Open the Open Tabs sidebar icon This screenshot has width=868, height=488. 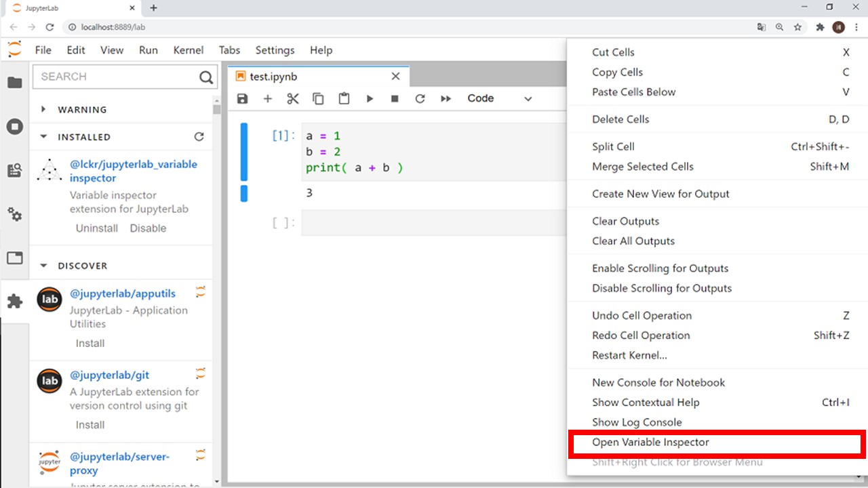[x=14, y=258]
